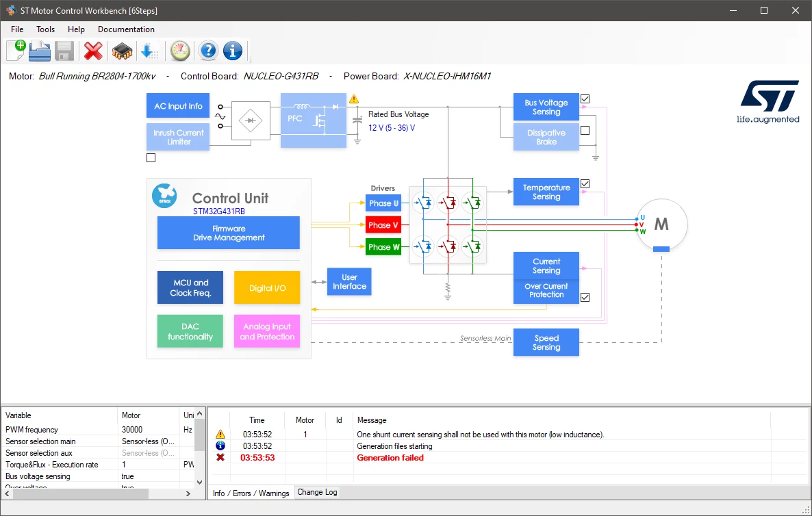
Task: Click the blue question mark help icon
Action: coord(208,51)
